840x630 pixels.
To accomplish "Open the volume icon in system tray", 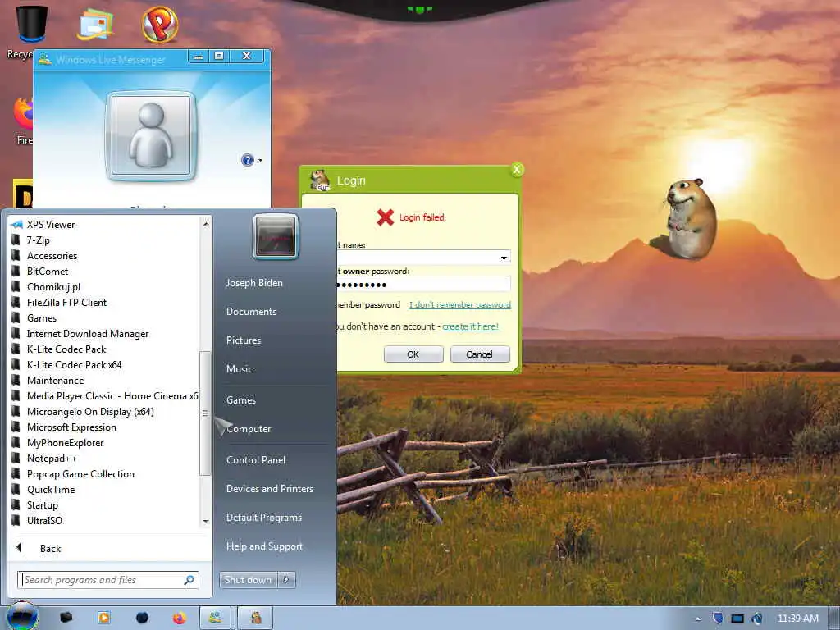I will point(757,619).
